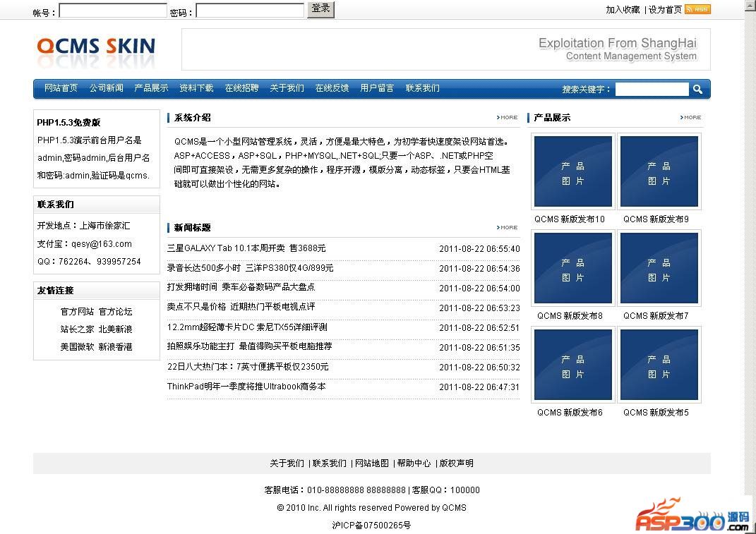756x534 pixels.
Task: Click 官方论坛 friend link
Action: (x=115, y=312)
